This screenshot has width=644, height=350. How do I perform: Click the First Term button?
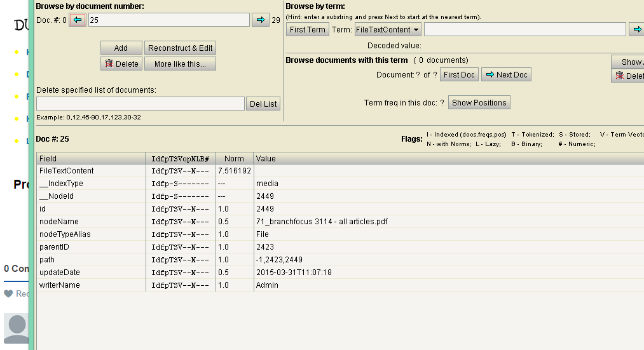coord(307,30)
